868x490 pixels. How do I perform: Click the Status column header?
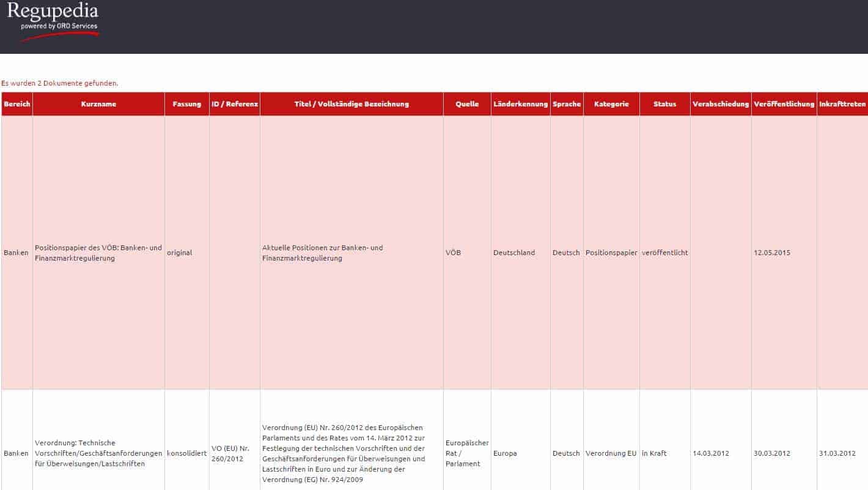(x=665, y=104)
